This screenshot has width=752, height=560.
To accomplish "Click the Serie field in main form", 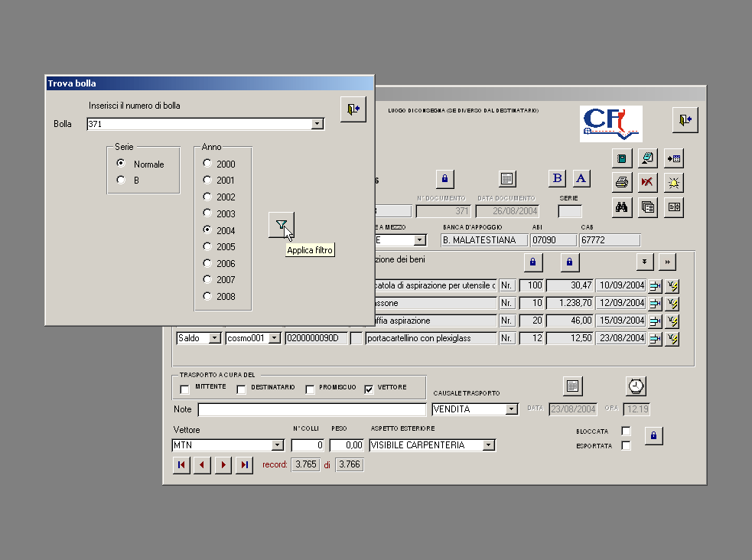I will (570, 211).
